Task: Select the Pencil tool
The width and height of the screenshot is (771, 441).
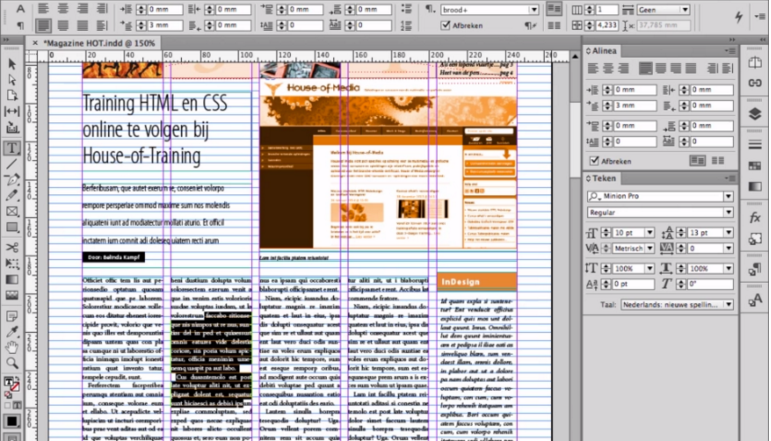Action: pos(12,195)
